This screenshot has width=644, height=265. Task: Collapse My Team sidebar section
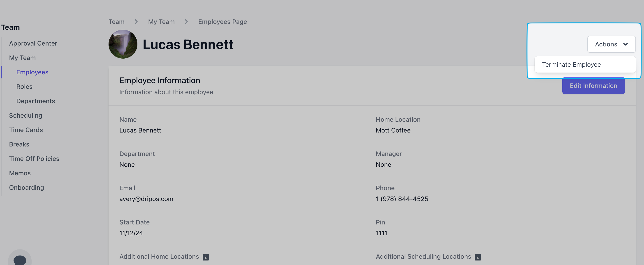tap(22, 58)
